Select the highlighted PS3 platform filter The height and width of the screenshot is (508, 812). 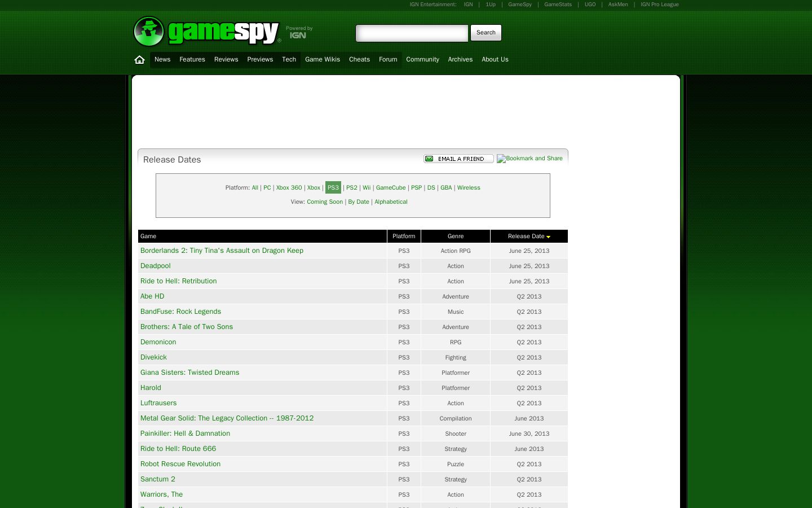(x=333, y=188)
